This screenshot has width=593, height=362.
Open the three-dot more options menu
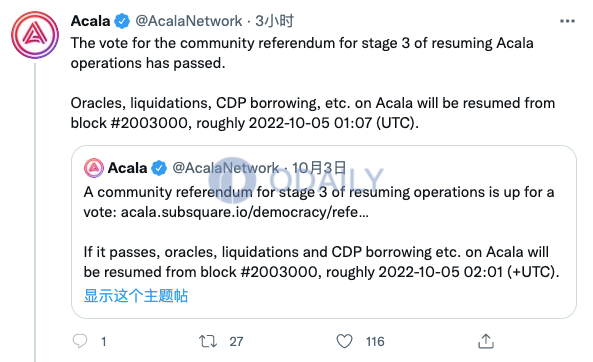(567, 21)
